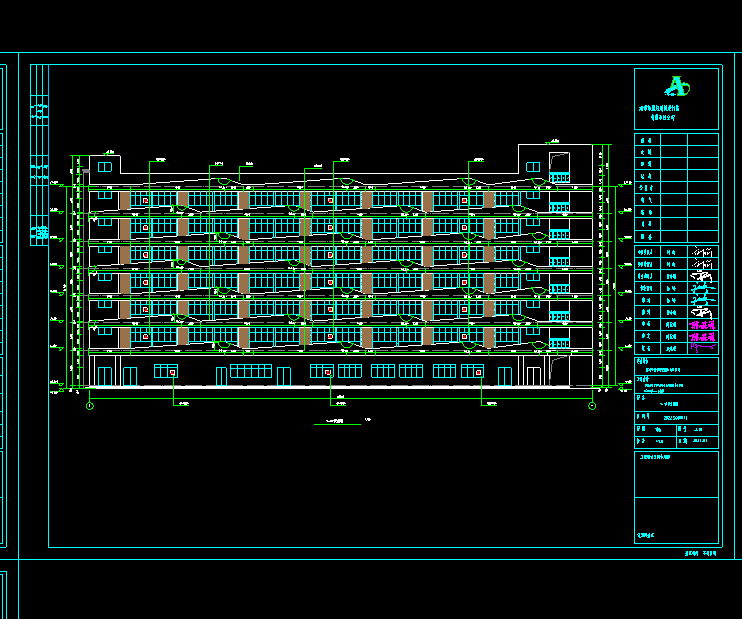
Task: Click the green A logo in title block
Action: (677, 85)
